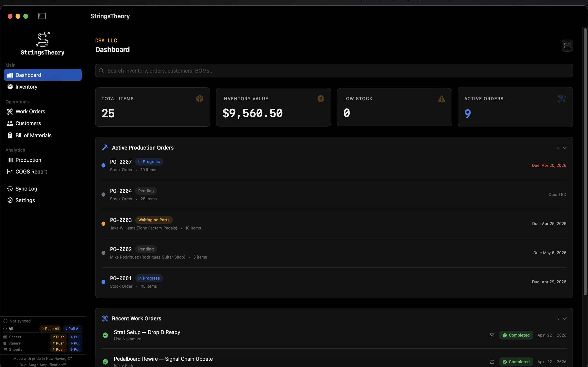Screen dimensions: 588x367
Task: Click the email icon for Strat Setup work order
Action: pos(492,335)
